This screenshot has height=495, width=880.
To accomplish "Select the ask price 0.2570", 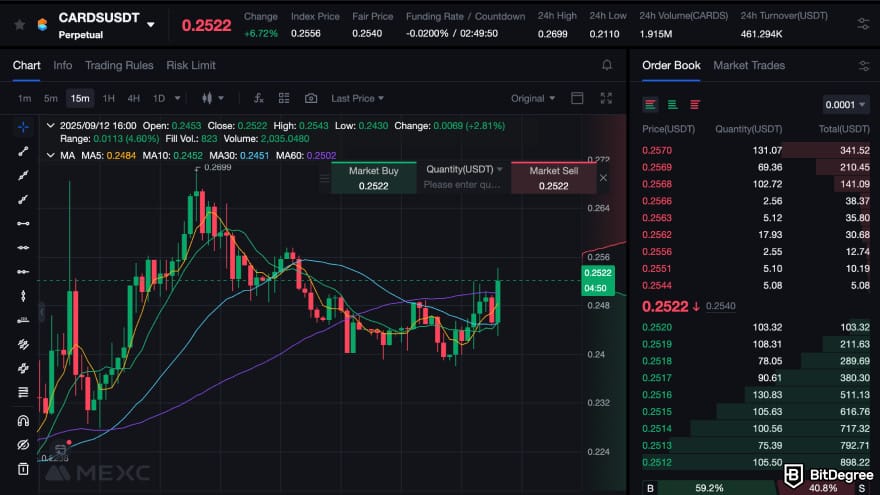I will click(657, 150).
